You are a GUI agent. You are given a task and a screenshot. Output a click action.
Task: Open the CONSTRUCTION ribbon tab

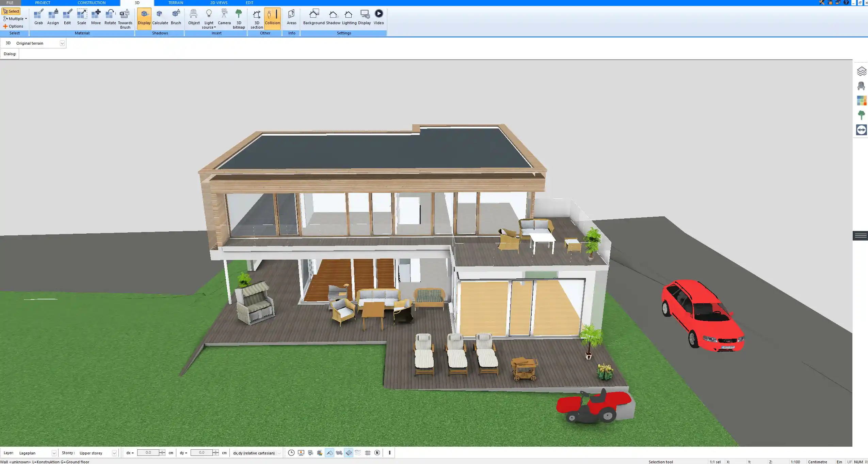click(91, 2)
